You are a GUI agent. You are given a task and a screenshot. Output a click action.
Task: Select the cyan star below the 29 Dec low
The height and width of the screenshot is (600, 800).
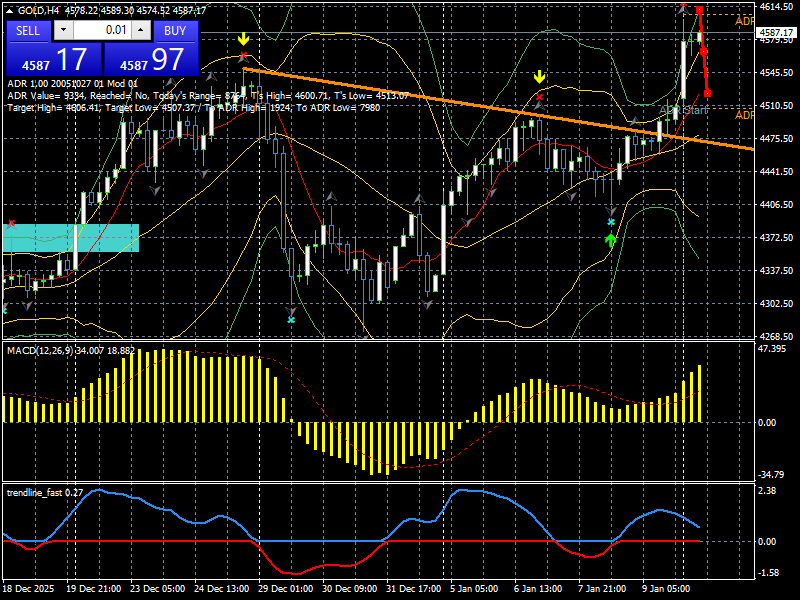tap(291, 320)
